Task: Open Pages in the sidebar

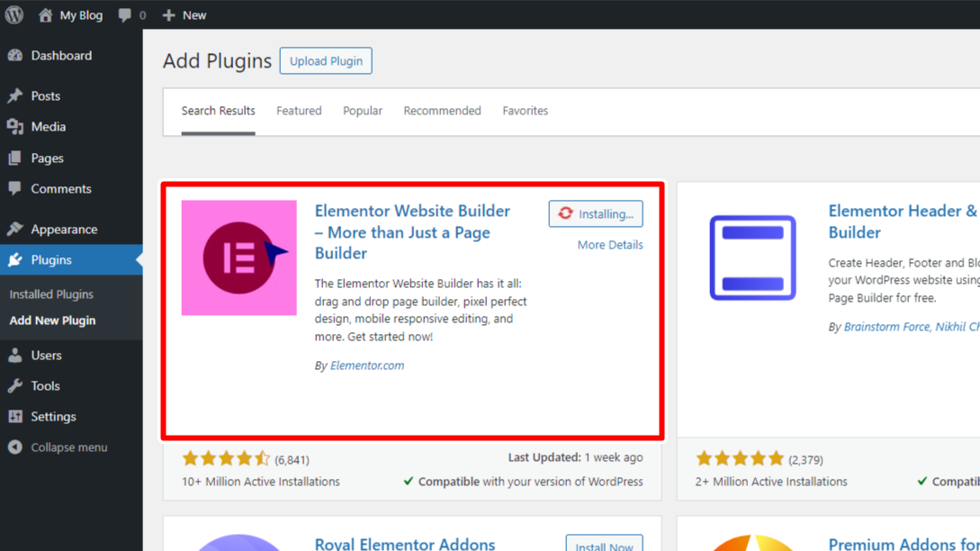Action: coord(48,158)
